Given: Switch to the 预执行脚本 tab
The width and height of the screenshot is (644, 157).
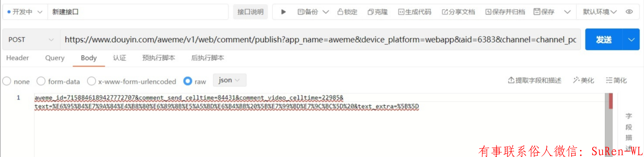Looking at the screenshot, I should 158,58.
